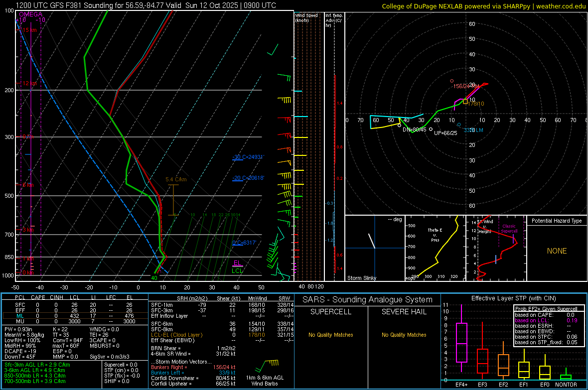The image size is (588, 390).
Task: Click the based on STP_fixed: 0.05 line
Action: (546, 342)
